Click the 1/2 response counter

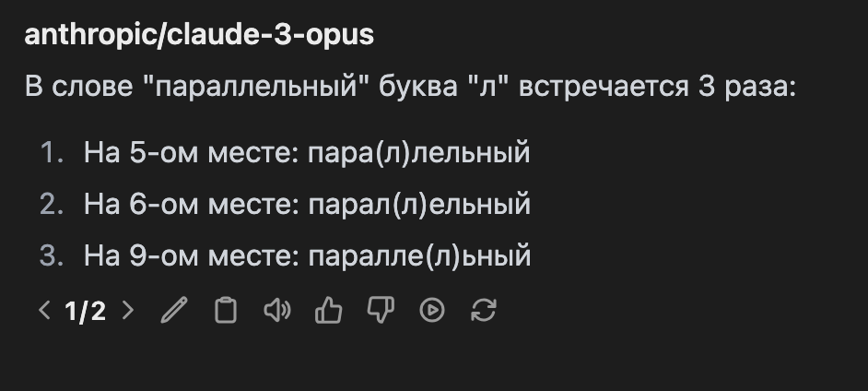click(86, 311)
